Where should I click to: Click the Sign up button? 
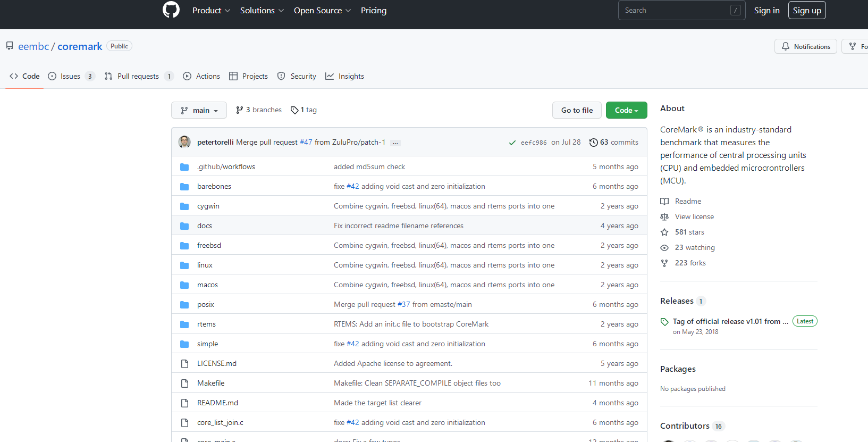point(807,10)
